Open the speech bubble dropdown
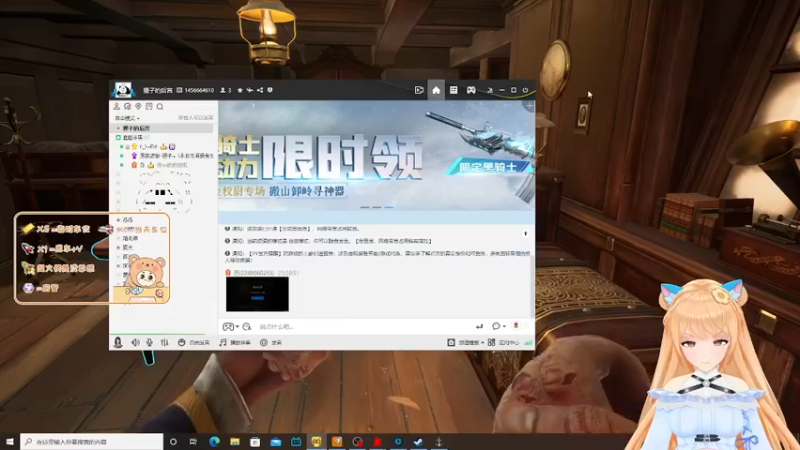800x450 pixels. [498, 326]
